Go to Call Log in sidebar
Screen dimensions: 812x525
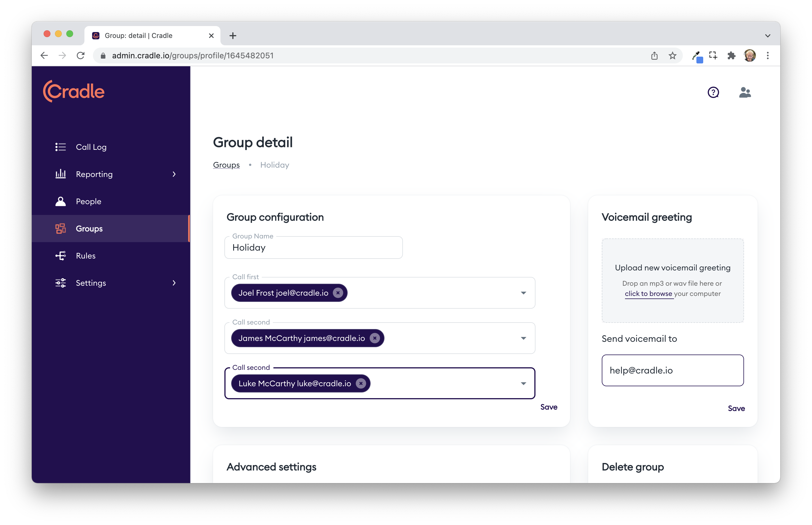91,147
